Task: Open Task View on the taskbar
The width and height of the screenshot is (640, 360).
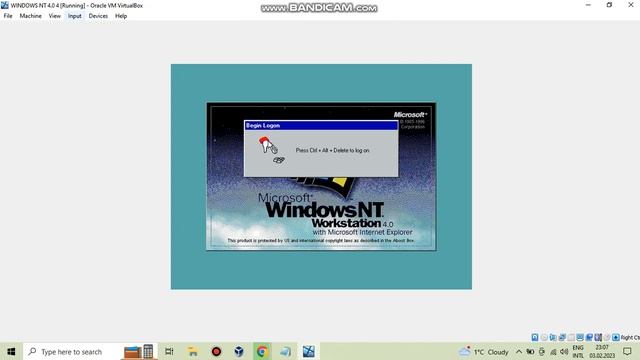Action: pos(169,351)
